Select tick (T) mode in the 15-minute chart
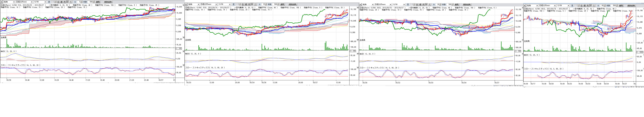 [x=255, y=4]
